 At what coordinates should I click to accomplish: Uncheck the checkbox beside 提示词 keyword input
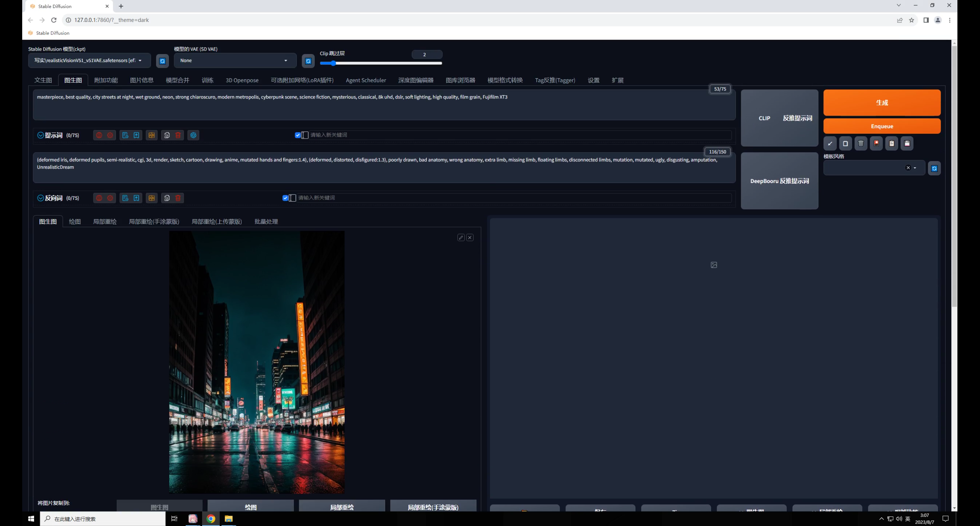297,135
